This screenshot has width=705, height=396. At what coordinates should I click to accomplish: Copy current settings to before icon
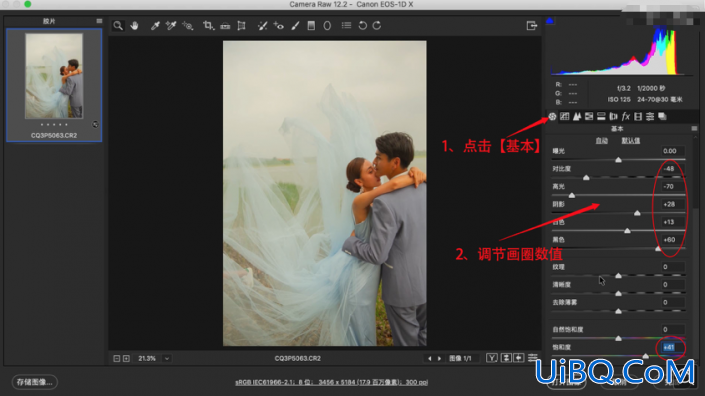click(x=519, y=358)
